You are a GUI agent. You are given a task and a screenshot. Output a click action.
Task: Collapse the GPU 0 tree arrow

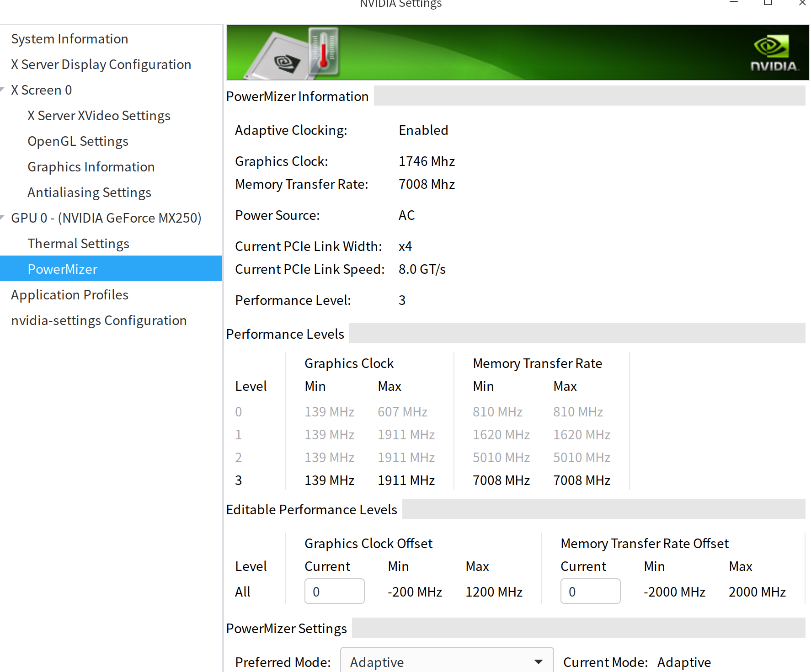[x=3, y=218]
